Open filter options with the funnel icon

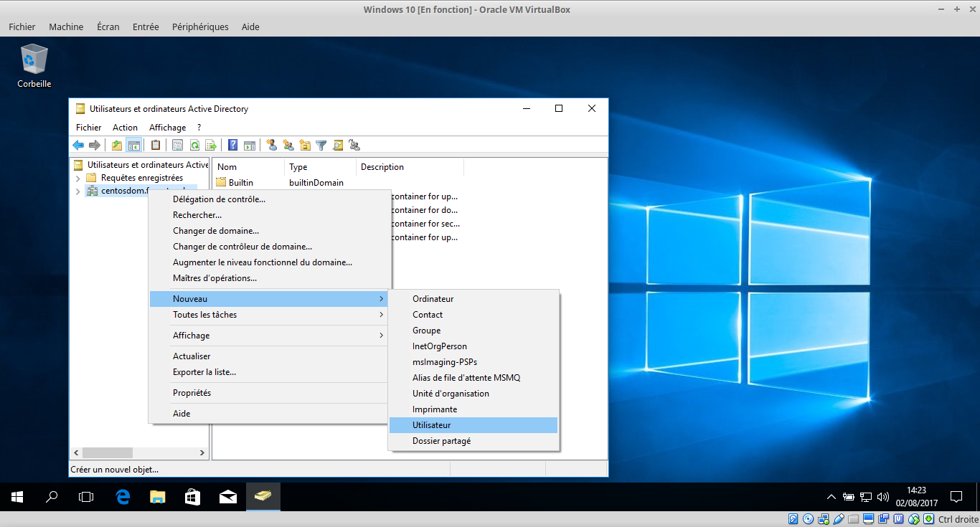click(x=321, y=146)
